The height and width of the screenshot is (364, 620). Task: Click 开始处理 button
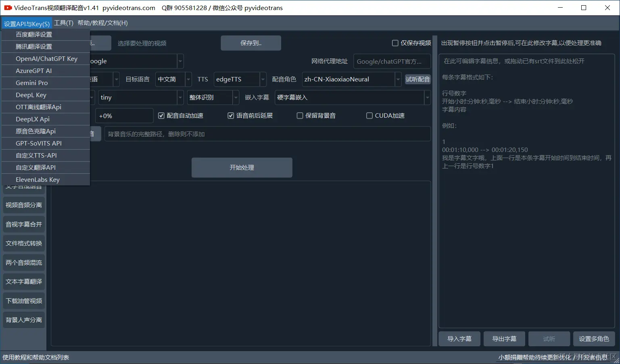click(x=242, y=168)
